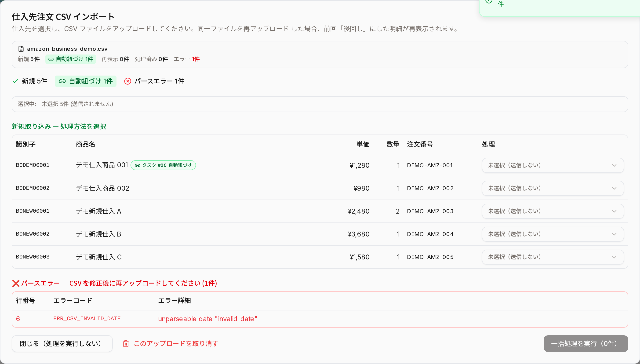
Task: Click the 再表示 0件 count
Action: tap(115, 59)
